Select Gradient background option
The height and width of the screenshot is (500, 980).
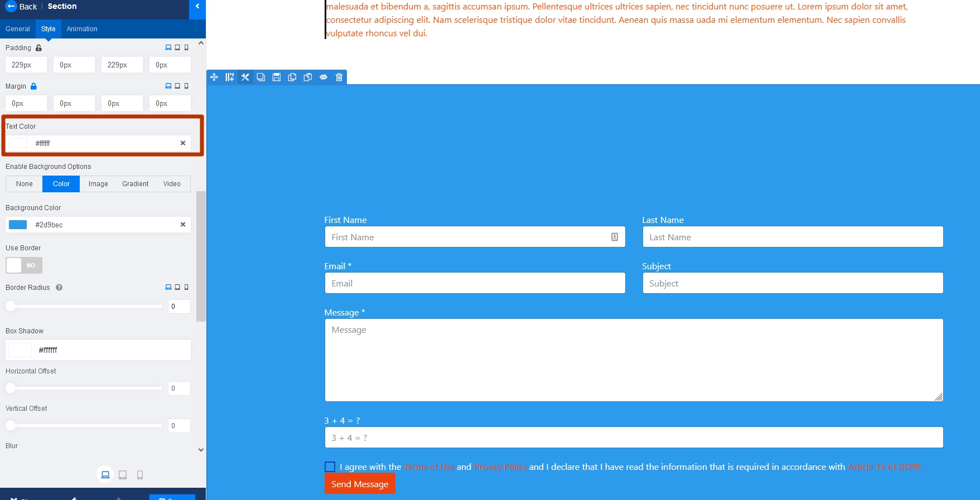[x=136, y=184]
